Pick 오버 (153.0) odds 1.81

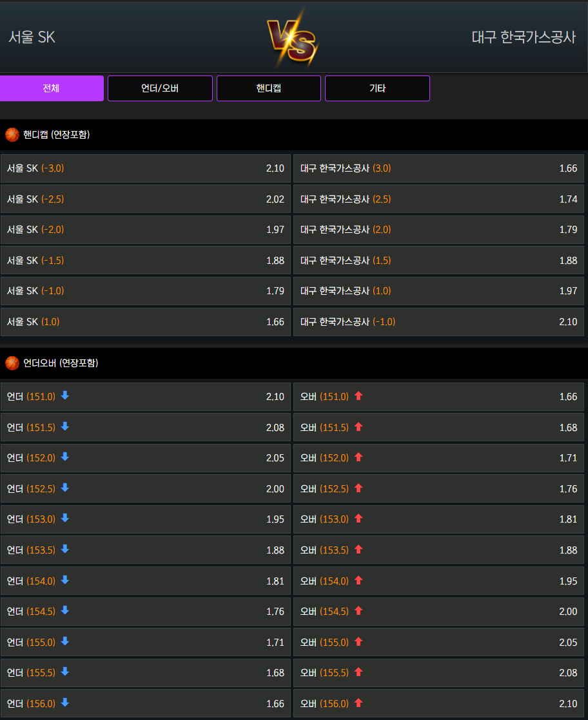438,519
